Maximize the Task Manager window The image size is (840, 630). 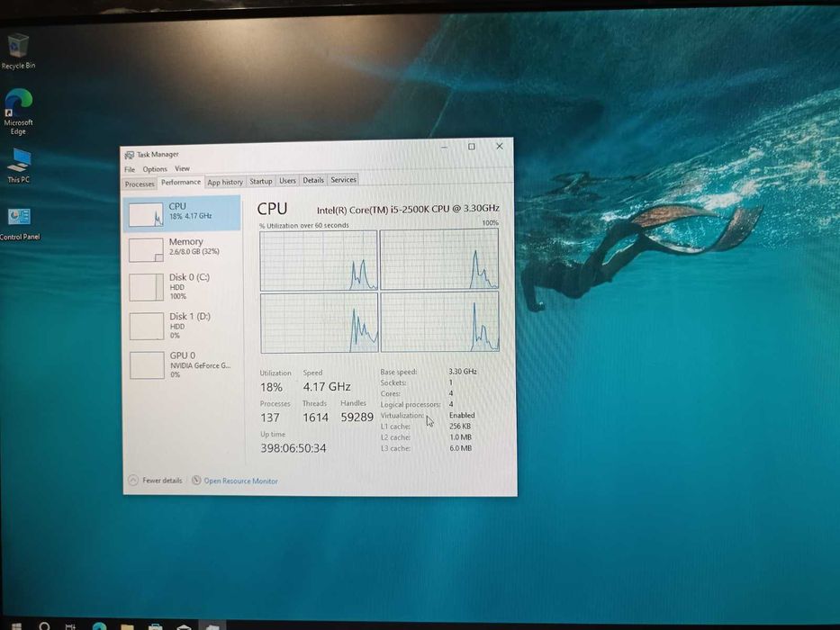coord(472,147)
